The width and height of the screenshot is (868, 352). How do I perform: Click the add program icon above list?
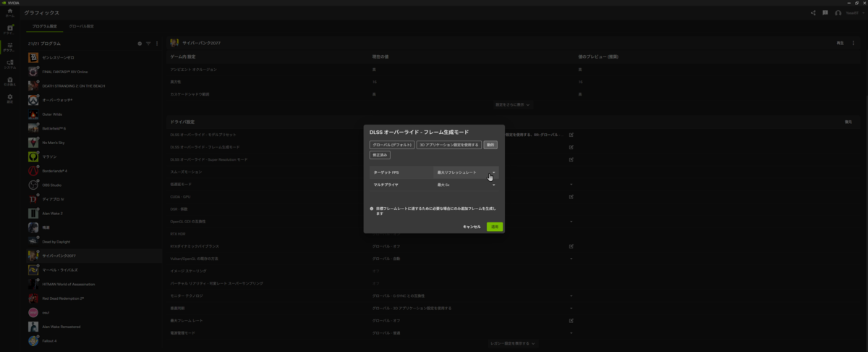[x=140, y=43]
